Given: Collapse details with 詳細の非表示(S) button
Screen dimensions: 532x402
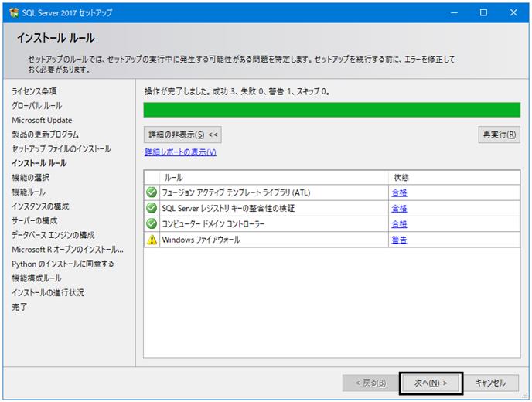Looking at the screenshot, I should [182, 135].
